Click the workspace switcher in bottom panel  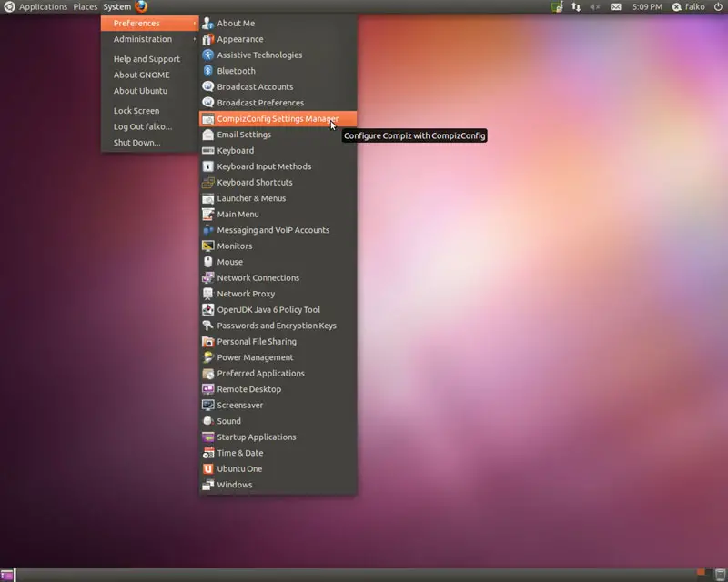[x=703, y=575]
